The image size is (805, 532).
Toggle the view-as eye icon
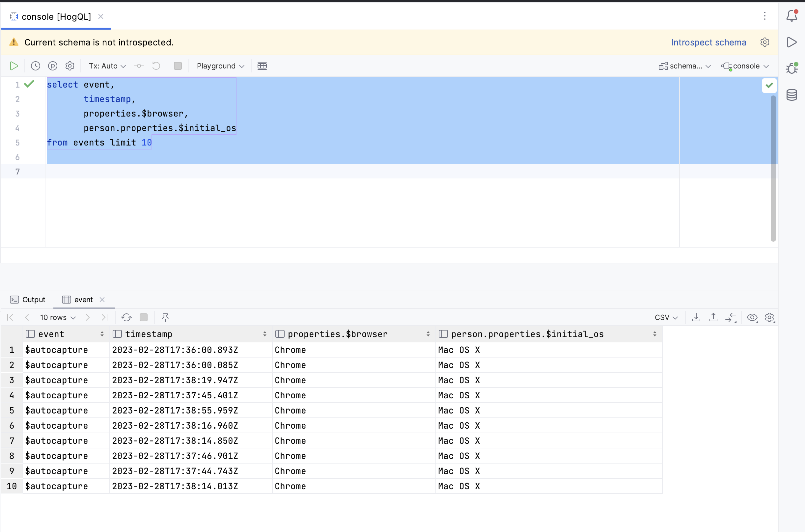point(752,318)
